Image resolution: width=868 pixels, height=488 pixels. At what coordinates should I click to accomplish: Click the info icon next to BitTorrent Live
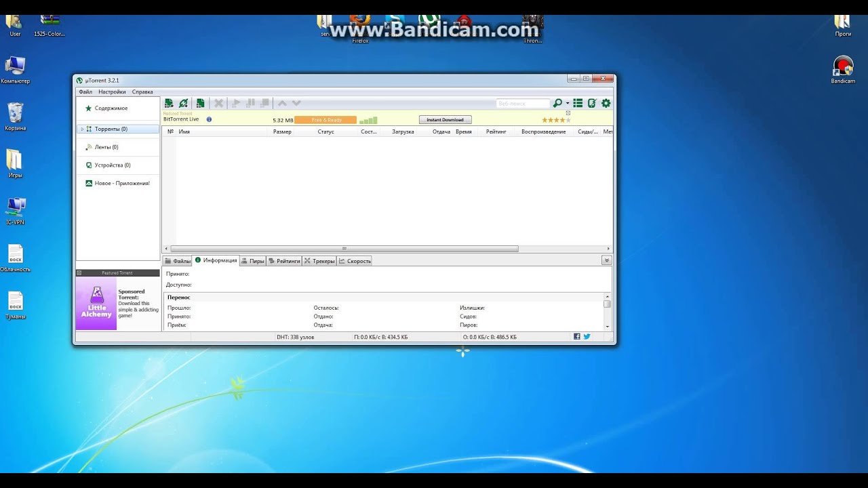(x=209, y=119)
